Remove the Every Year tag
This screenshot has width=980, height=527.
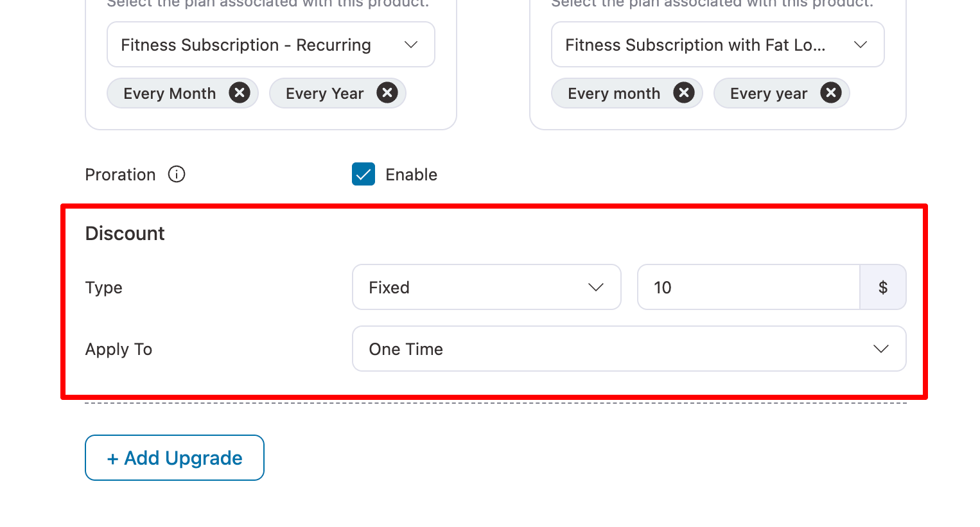point(387,92)
